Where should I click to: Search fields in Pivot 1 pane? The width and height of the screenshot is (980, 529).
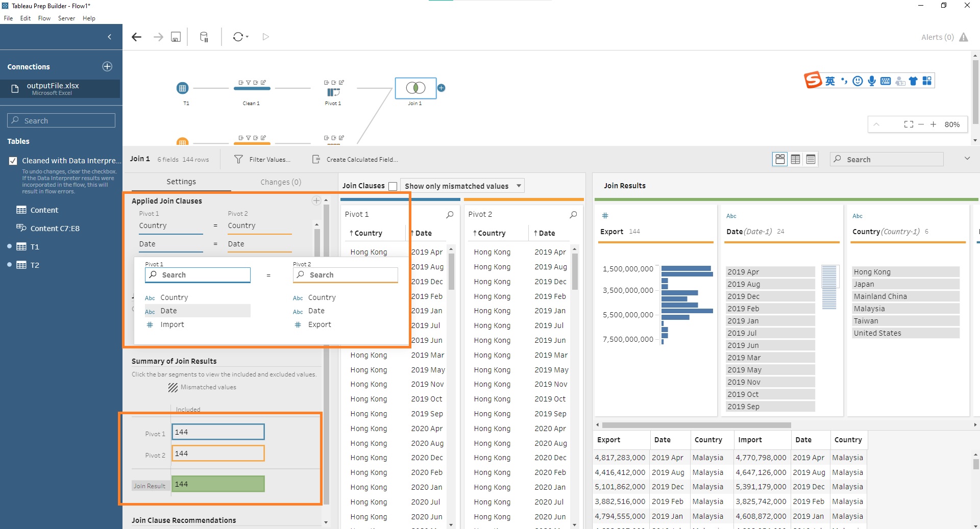(450, 215)
